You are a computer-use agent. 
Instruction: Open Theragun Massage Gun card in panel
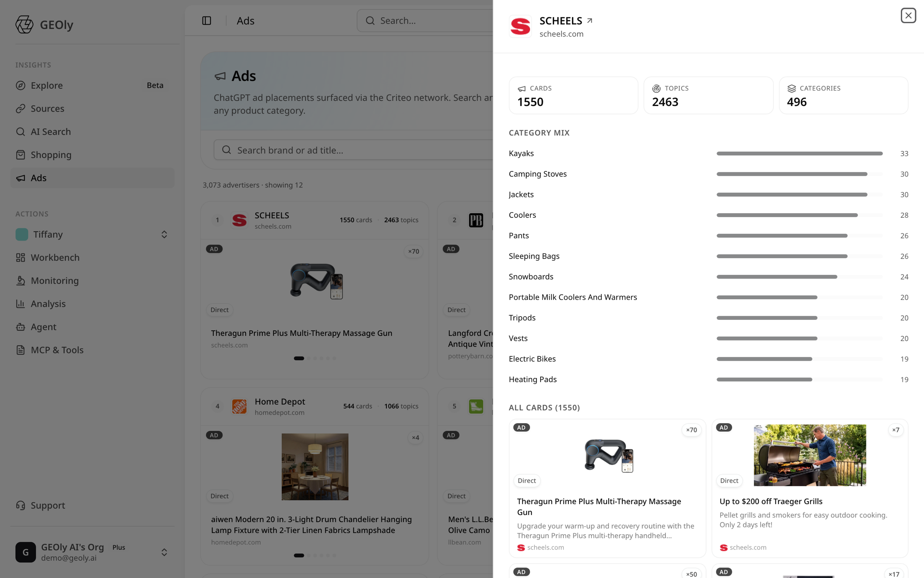pyautogui.click(x=607, y=488)
